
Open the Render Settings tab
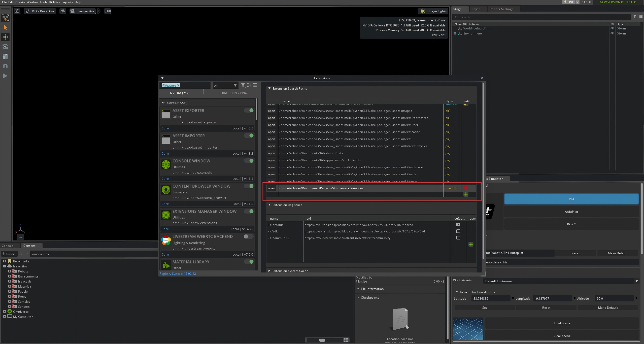point(501,9)
